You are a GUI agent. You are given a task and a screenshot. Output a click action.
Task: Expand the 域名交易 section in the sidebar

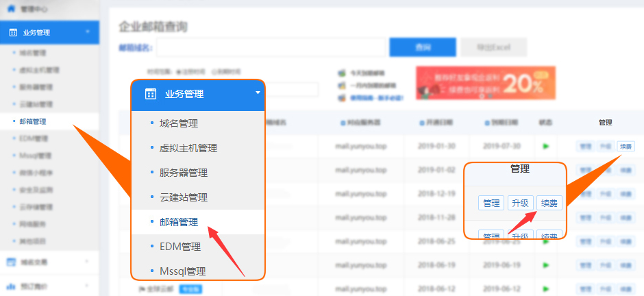point(87,262)
